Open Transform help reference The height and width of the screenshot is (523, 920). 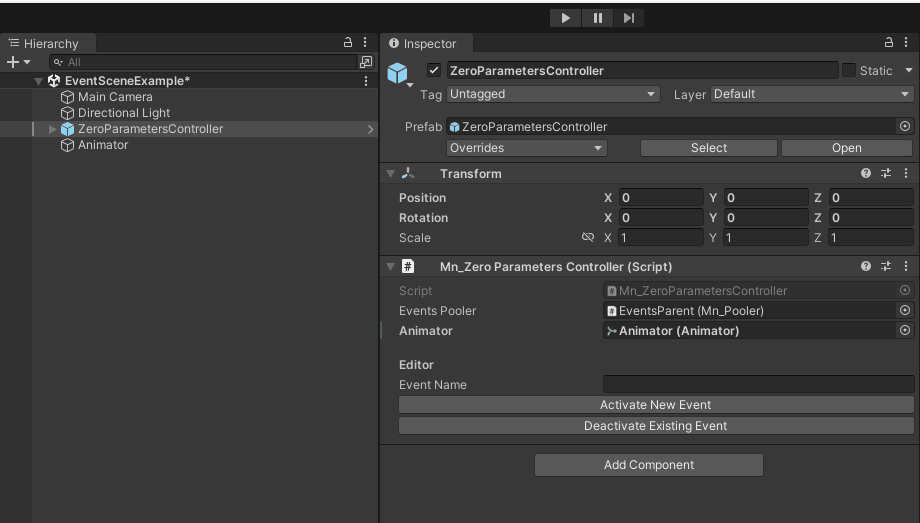865,173
